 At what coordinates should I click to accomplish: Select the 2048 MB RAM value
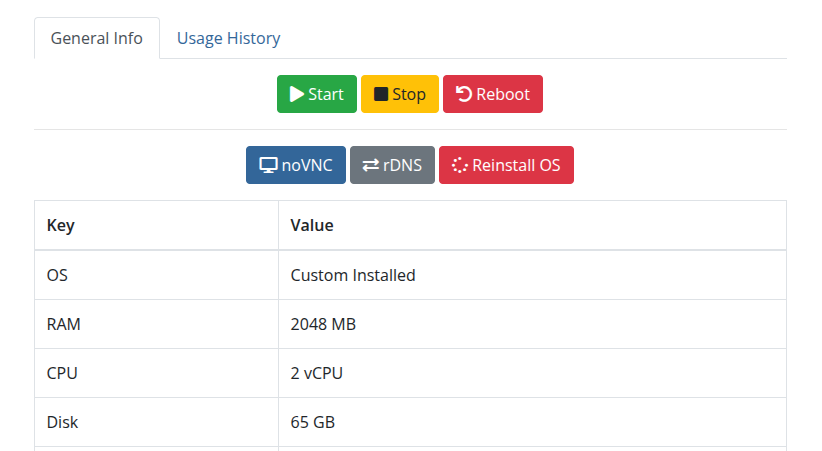[323, 324]
